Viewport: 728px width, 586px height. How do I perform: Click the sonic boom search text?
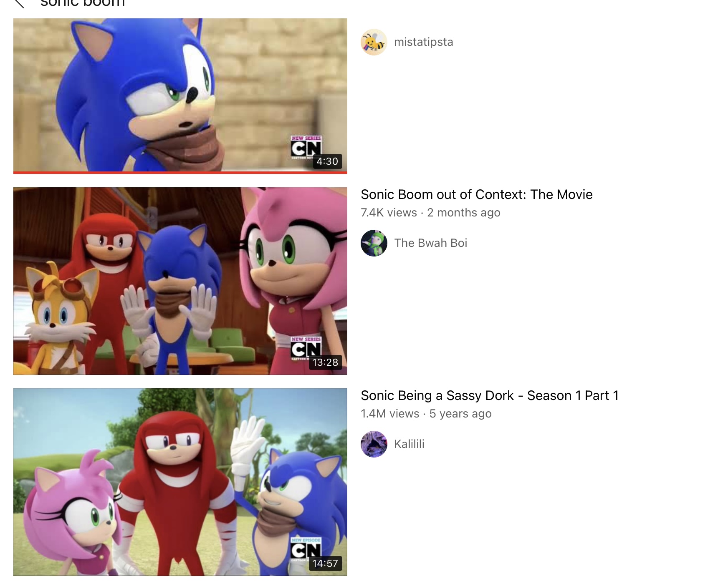pyautogui.click(x=83, y=3)
